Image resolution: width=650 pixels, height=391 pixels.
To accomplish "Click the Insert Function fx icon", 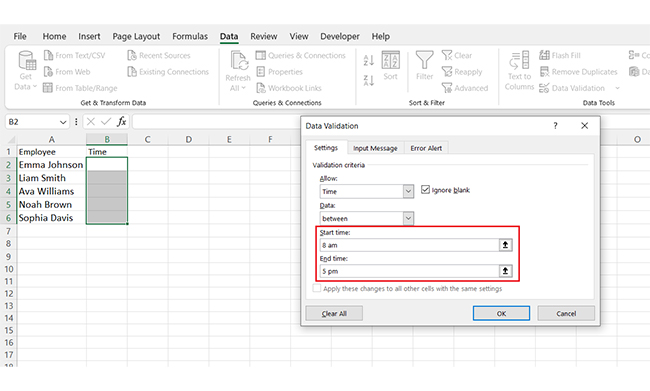I will coord(121,121).
